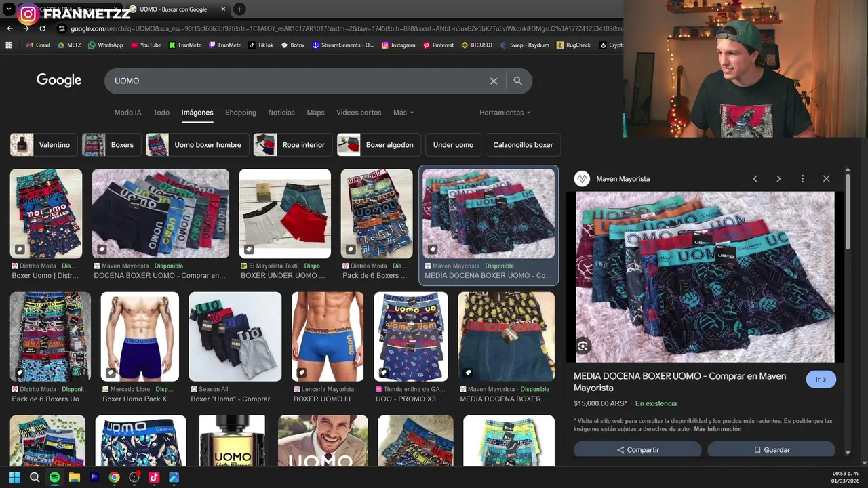Select the Boxer algodon chip
The width and height of the screenshot is (868, 488).
378,145
